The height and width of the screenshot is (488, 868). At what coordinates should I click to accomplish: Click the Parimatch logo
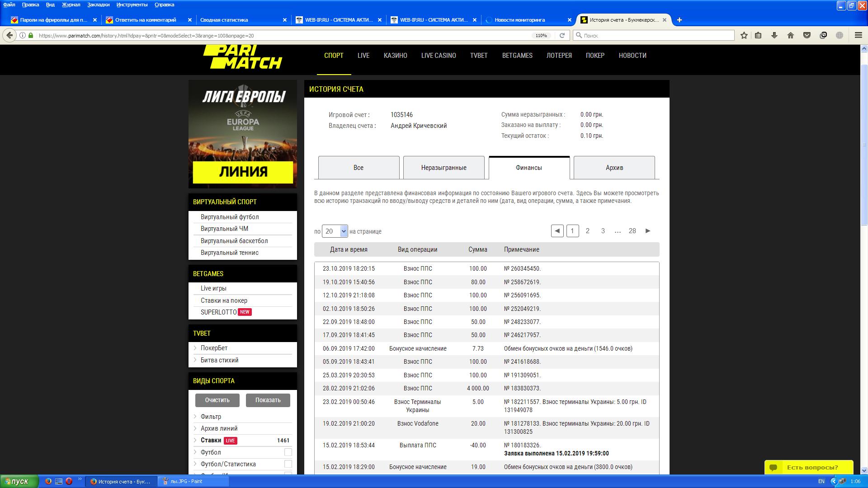242,56
